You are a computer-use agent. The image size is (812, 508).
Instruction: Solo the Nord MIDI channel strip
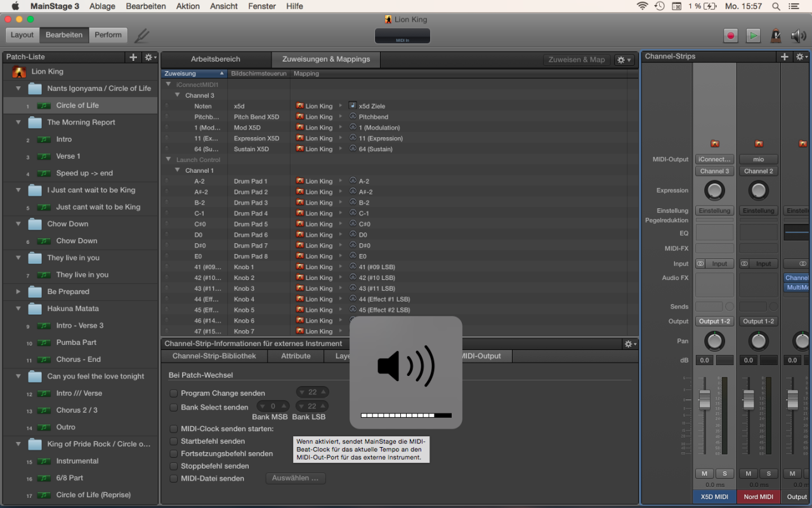coord(768,474)
